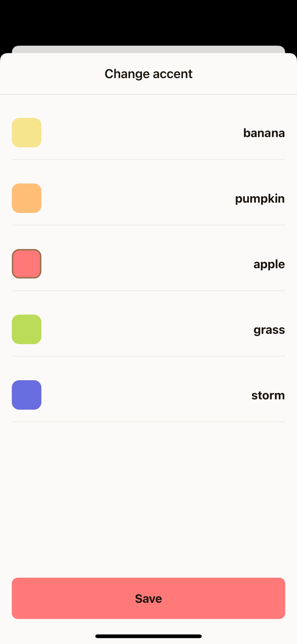The height and width of the screenshot is (644, 297).
Task: Tap the pumpkin label text
Action: [x=259, y=199]
